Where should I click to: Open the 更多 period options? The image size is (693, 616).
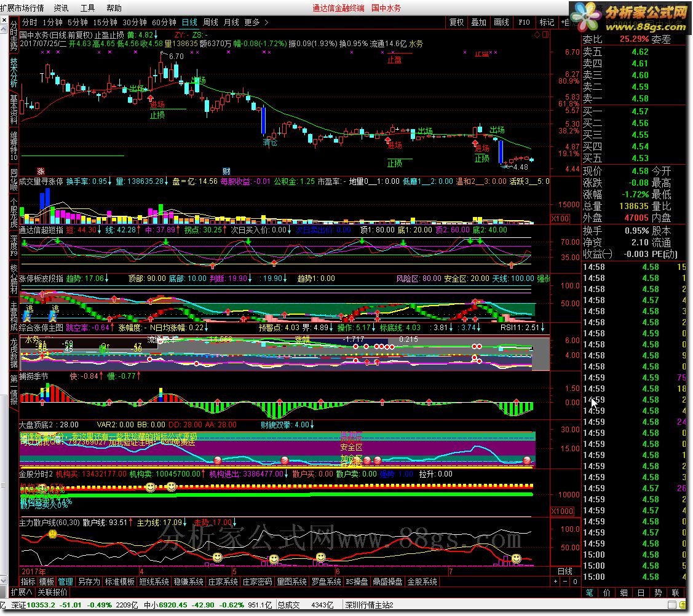252,22
